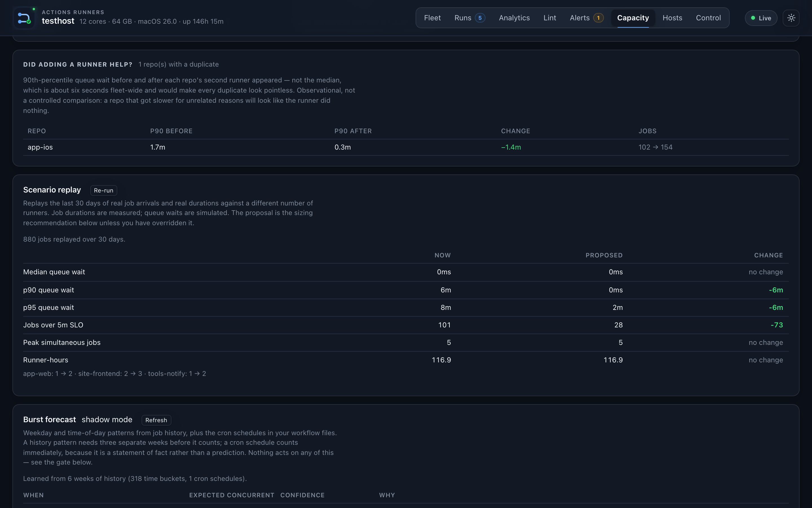The width and height of the screenshot is (812, 508).
Task: Open the Hosts tab
Action: 672,18
